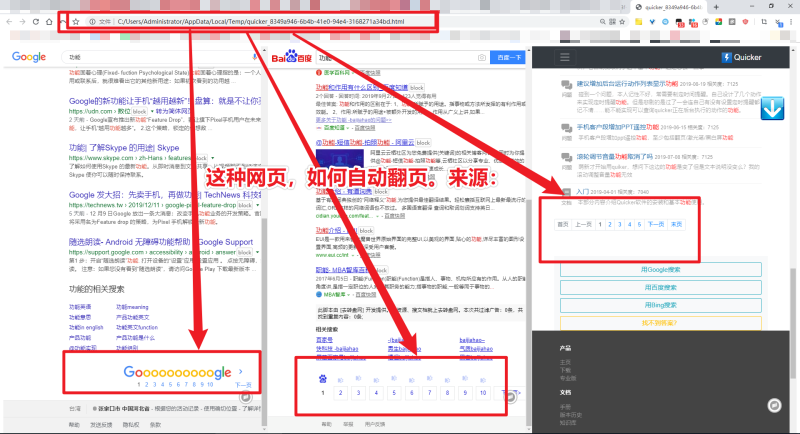Click the yellow extension icon in the toolbar

click(x=638, y=22)
